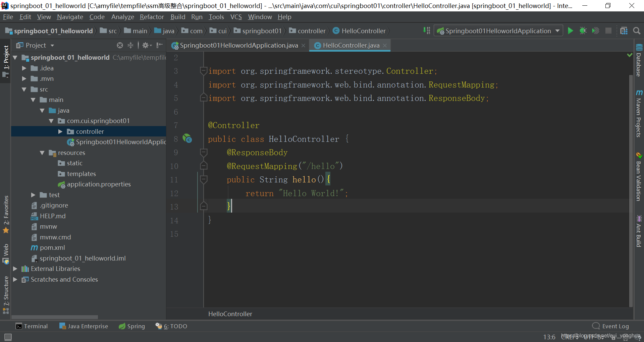Open the Ant Build tool window

[x=639, y=231]
